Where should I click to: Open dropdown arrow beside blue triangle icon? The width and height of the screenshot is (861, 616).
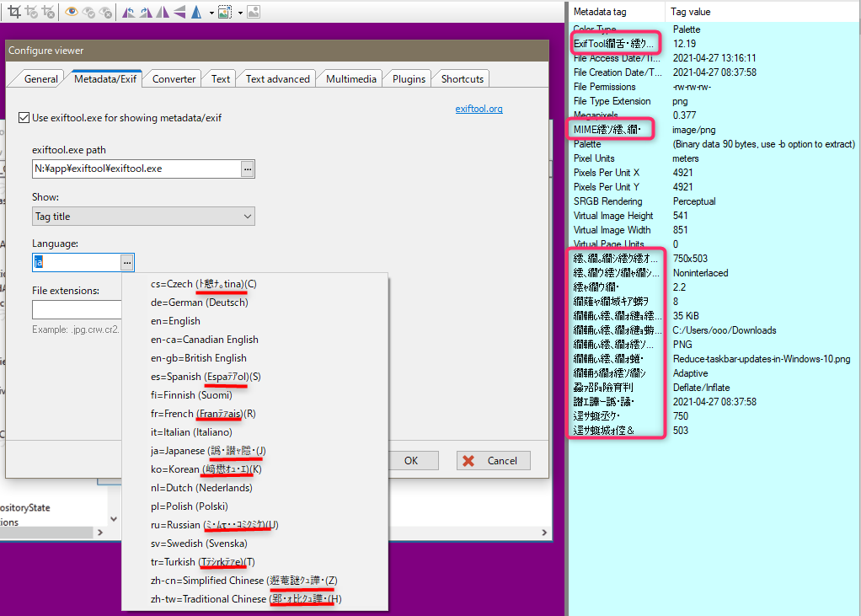tap(211, 13)
